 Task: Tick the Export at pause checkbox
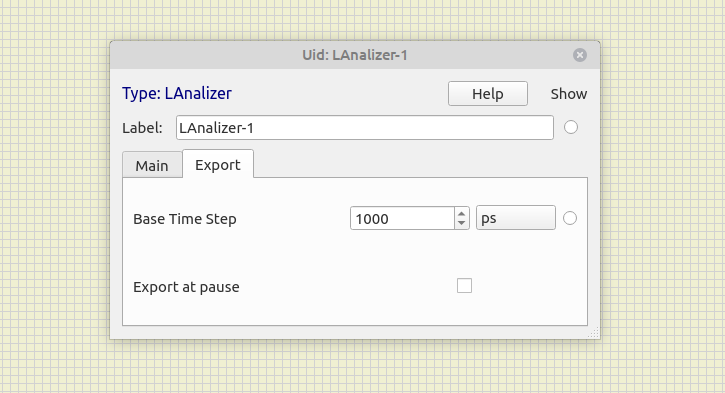(x=464, y=286)
